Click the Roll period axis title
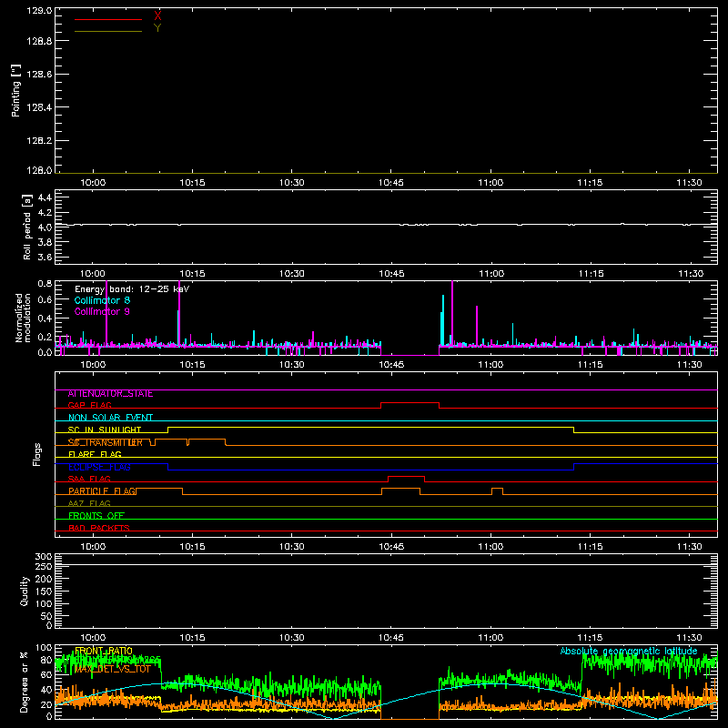The height and width of the screenshot is (728, 728). (27, 227)
